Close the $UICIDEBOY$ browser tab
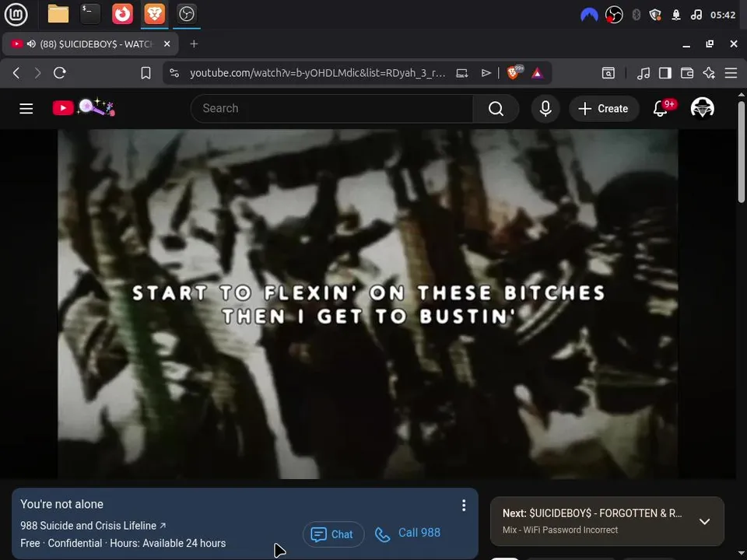This screenshot has width=747, height=560. [x=167, y=44]
